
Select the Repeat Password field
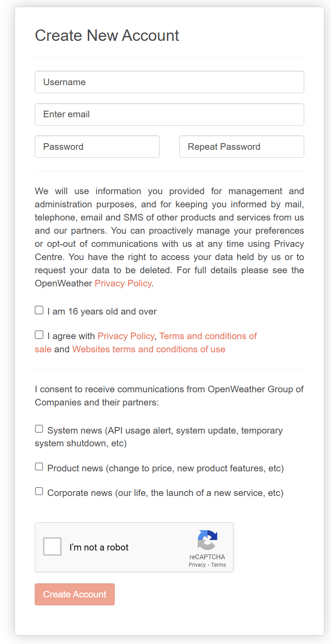pyautogui.click(x=241, y=147)
